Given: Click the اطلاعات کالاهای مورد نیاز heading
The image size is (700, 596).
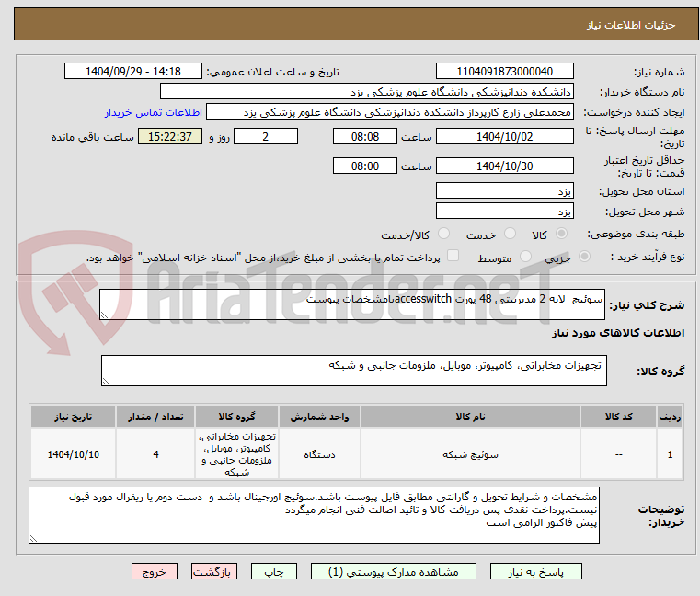Looking at the screenshot, I should click(618, 333).
